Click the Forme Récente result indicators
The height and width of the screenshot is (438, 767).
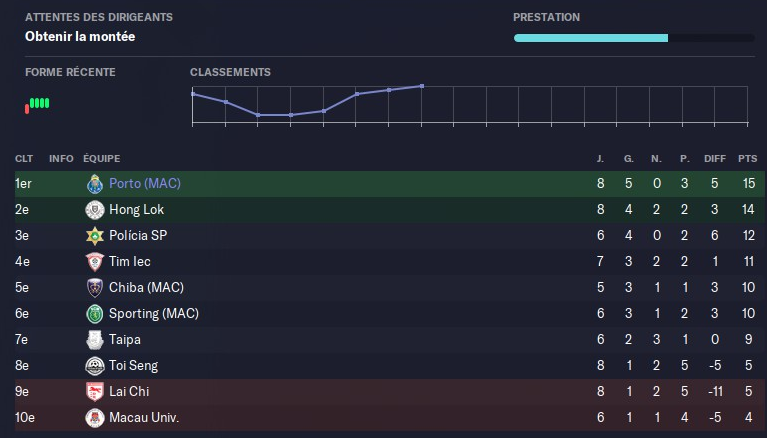coord(37,103)
